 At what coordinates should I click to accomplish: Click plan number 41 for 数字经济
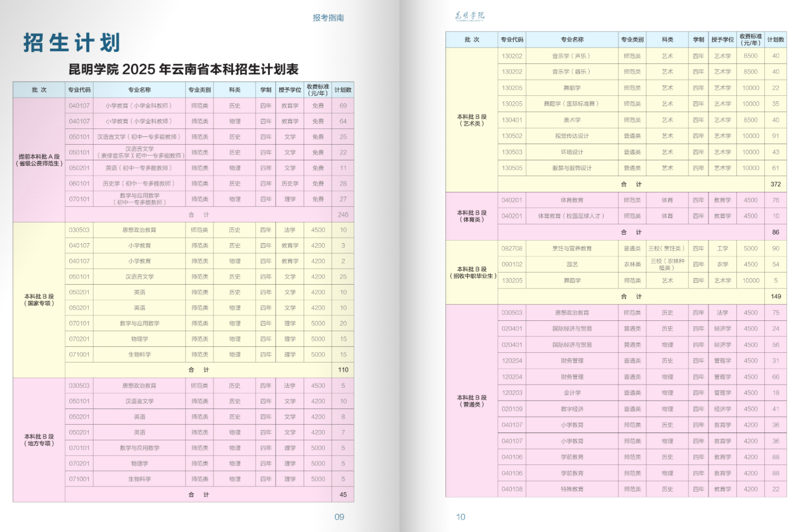click(x=776, y=409)
